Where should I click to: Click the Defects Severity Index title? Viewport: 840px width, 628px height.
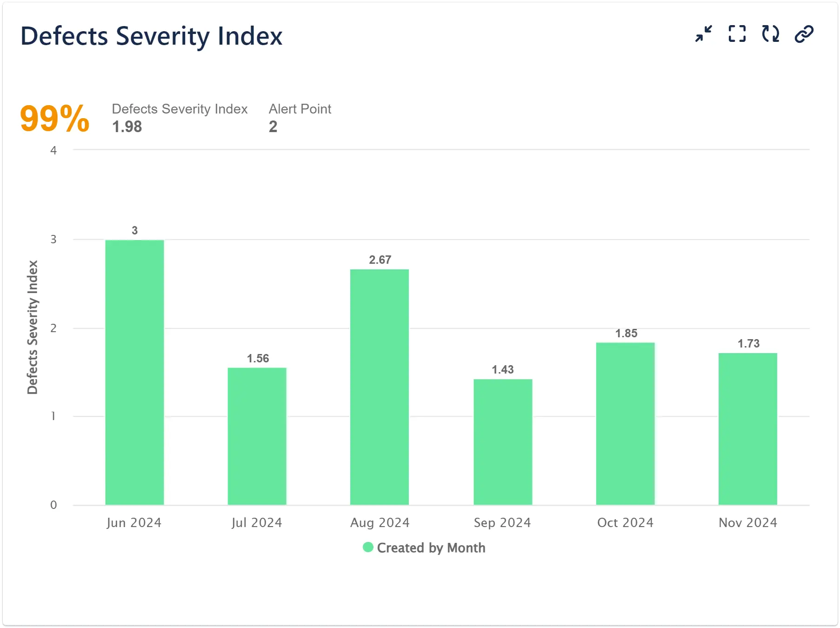(x=151, y=36)
